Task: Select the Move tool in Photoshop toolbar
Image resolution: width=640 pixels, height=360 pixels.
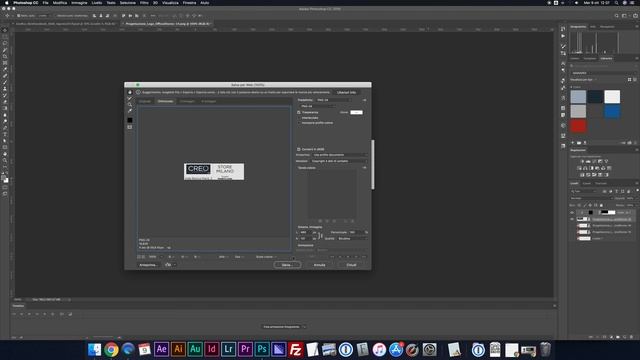Action: (5, 30)
